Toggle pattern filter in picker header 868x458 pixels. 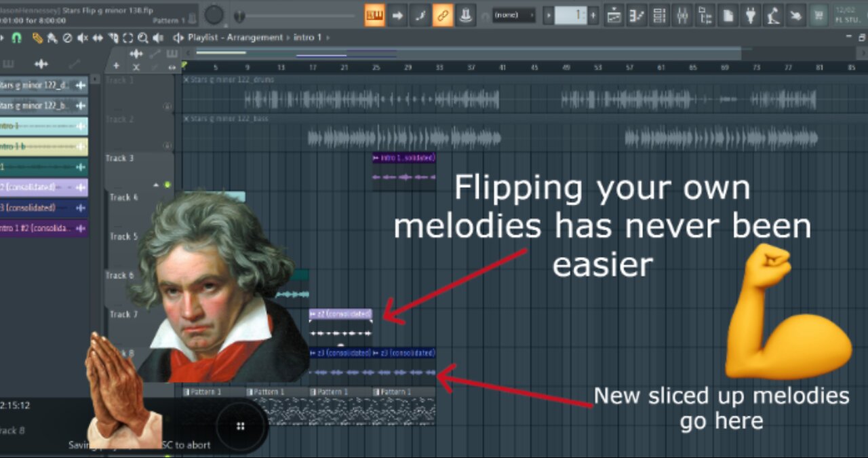click(x=8, y=64)
